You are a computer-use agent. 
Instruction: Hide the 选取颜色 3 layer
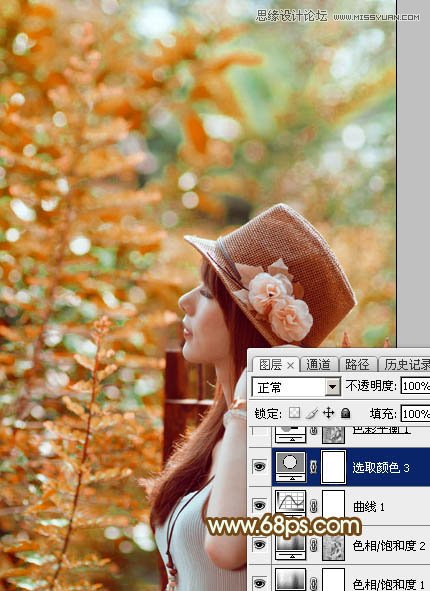(260, 467)
